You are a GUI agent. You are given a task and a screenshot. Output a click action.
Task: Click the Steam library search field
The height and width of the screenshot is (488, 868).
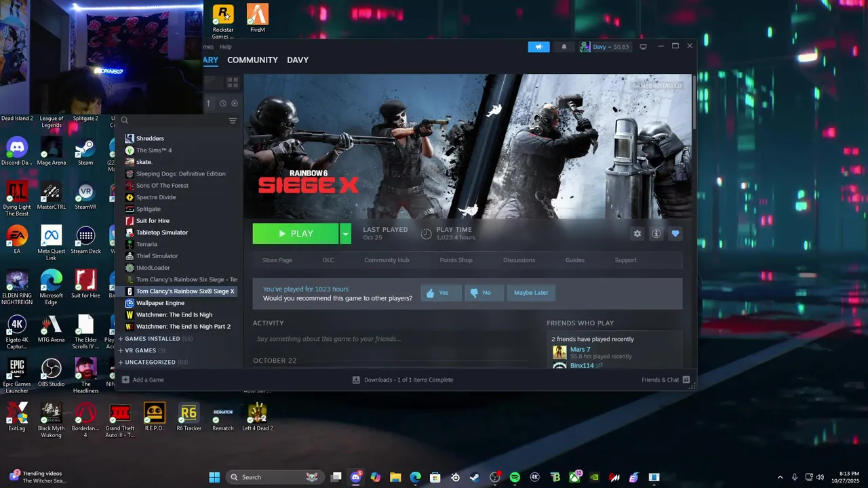coord(178,121)
